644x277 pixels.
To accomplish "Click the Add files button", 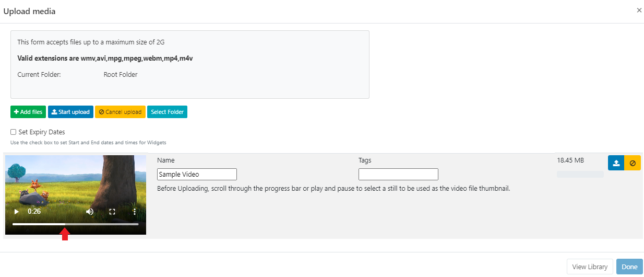I will 28,112.
